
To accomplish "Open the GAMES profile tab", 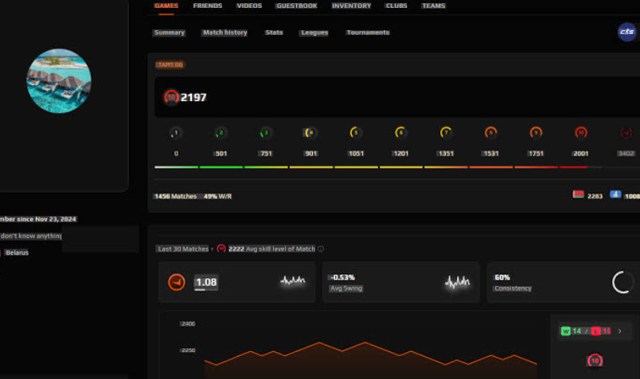I will point(166,6).
